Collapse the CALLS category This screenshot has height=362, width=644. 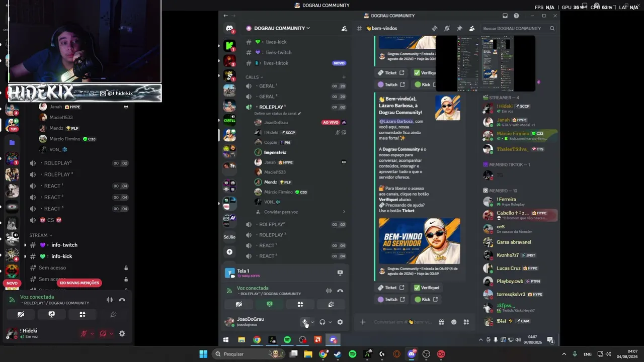(x=254, y=77)
